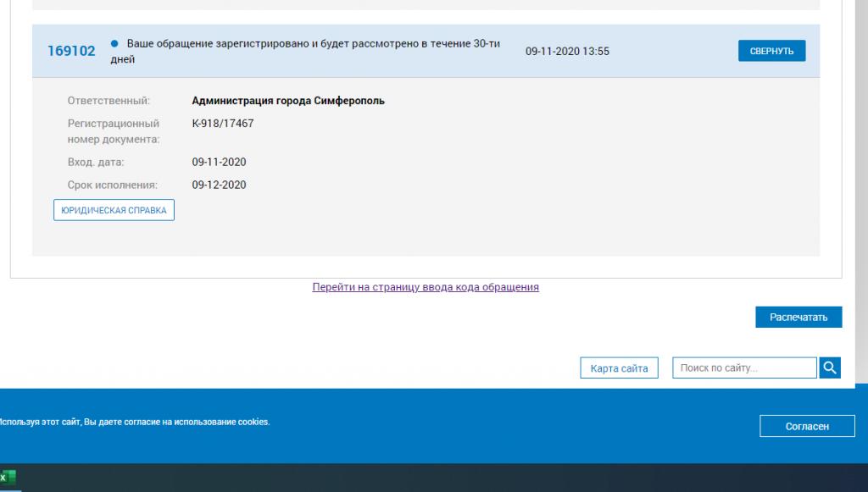Click the incoming date 09-11-2020 value

[x=219, y=163]
